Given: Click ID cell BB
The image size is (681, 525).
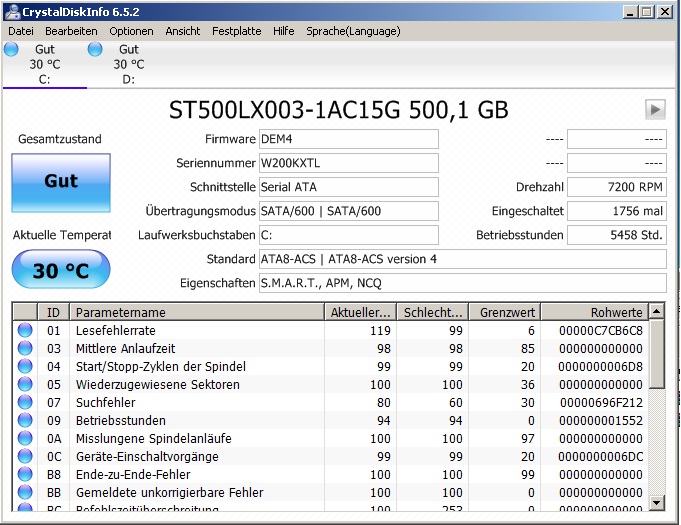Looking at the screenshot, I should coord(54,492).
